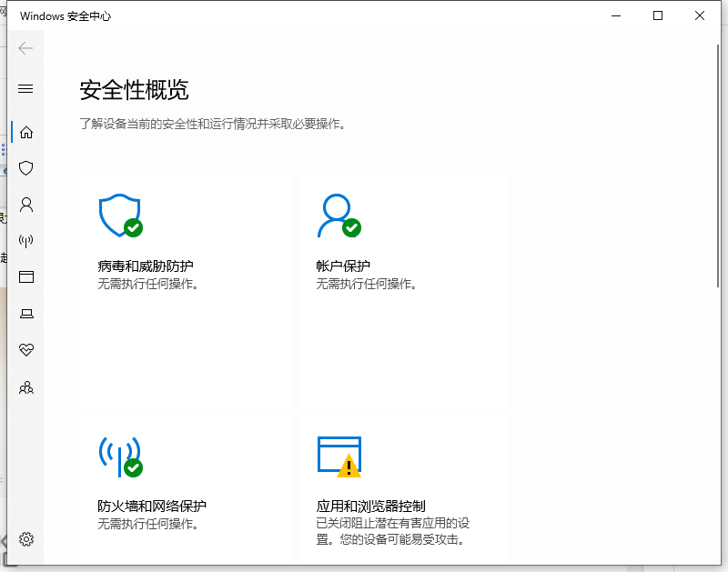The image size is (728, 572).
Task: Click the family options people icon
Action: point(25,387)
